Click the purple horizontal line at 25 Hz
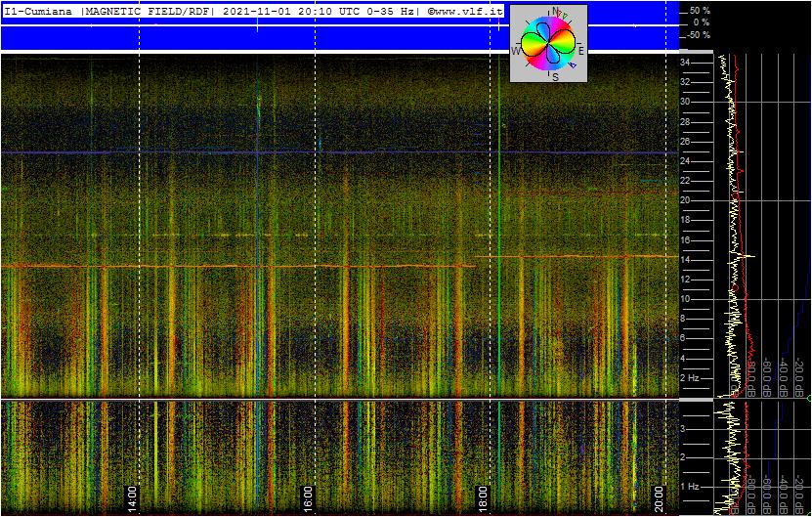The width and height of the screenshot is (812, 517). point(339,152)
